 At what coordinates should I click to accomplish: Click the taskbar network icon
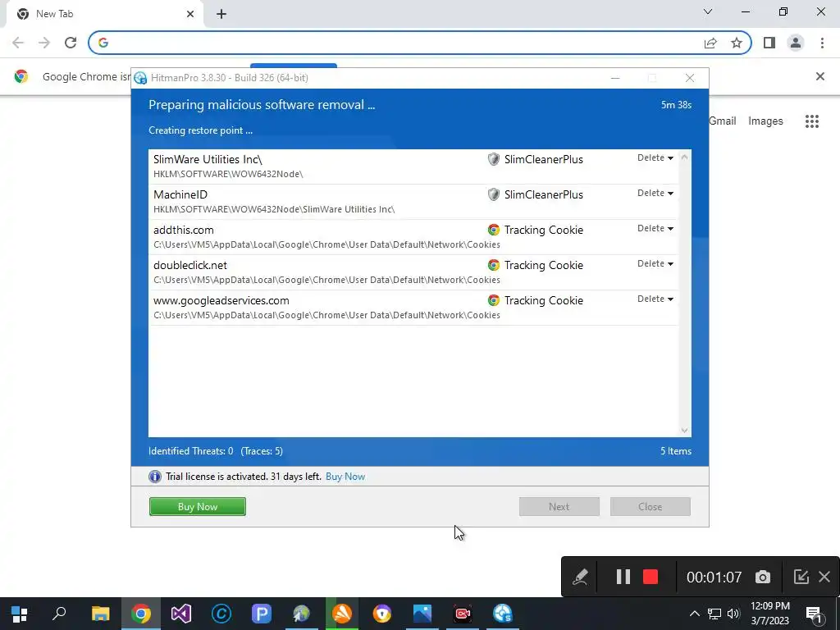click(x=714, y=614)
